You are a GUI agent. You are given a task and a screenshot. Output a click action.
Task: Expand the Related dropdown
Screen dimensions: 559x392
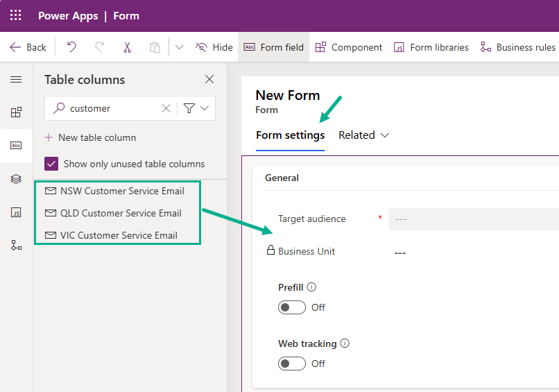click(x=364, y=135)
